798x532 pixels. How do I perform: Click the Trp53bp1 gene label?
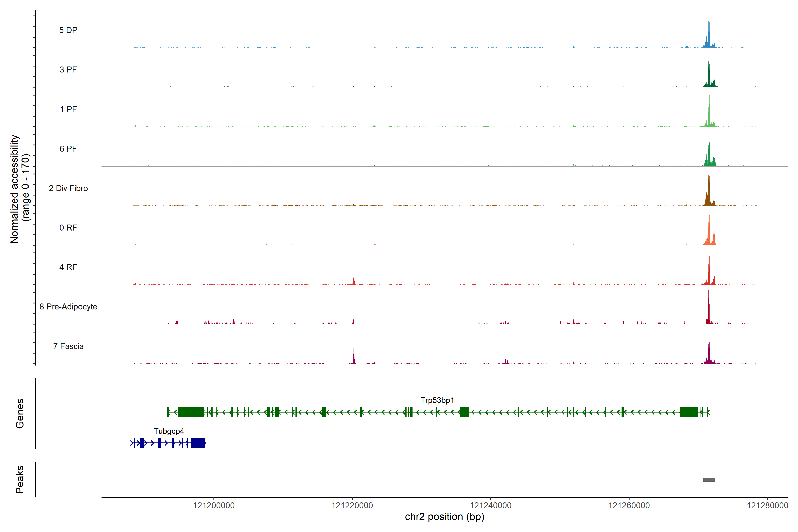(437, 400)
